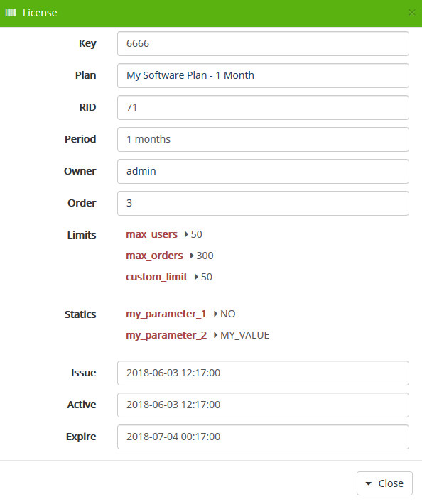The width and height of the screenshot is (422, 504).
Task: Click the barcode License icon in header
Action: pyautogui.click(x=11, y=13)
